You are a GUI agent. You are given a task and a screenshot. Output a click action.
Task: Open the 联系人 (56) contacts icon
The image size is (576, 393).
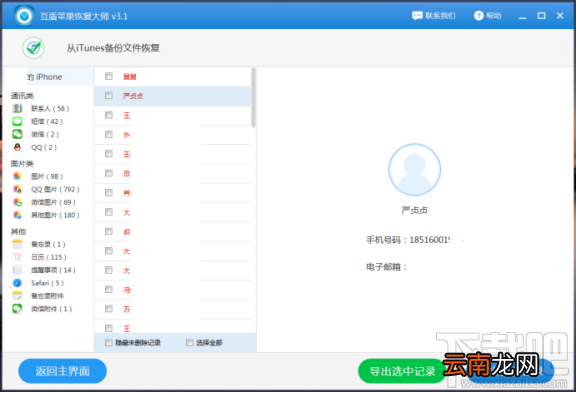tap(17, 108)
